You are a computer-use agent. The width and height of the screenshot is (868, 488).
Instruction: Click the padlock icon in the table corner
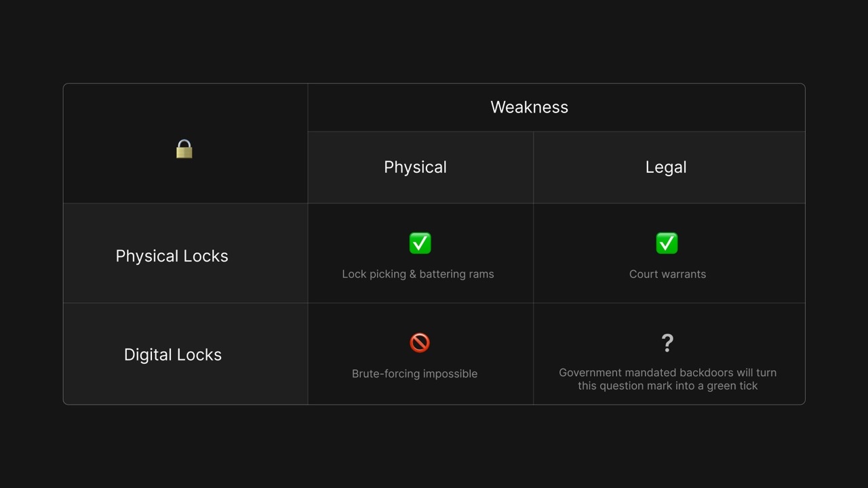click(x=184, y=149)
